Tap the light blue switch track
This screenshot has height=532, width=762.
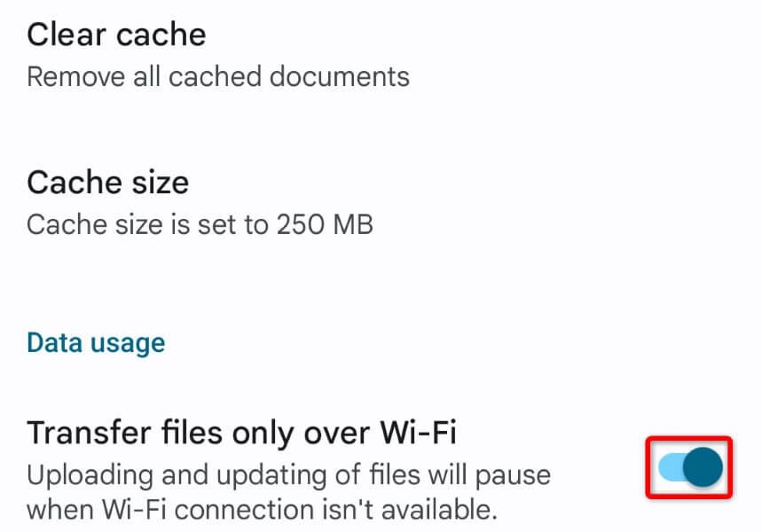tap(670, 467)
